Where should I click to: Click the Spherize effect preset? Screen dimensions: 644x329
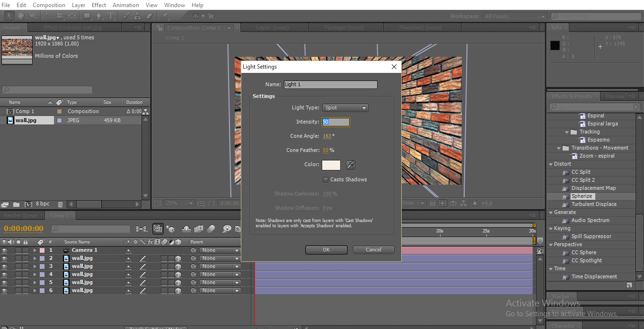point(582,196)
